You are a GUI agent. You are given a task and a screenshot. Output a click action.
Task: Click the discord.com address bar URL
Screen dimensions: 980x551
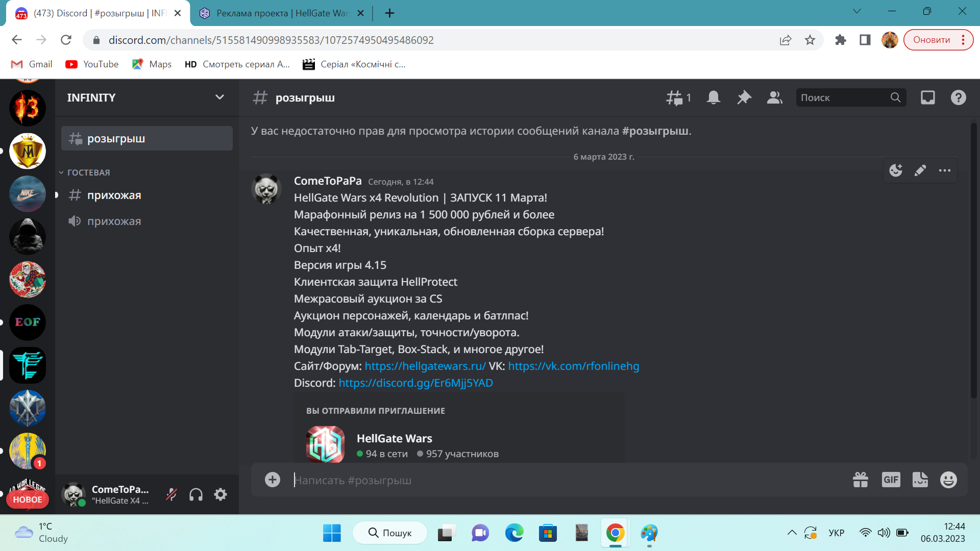271,40
